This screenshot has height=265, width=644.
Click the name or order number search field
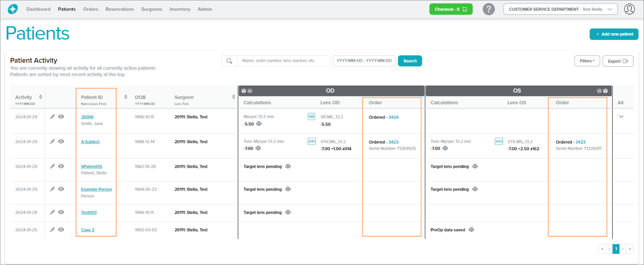coord(283,61)
